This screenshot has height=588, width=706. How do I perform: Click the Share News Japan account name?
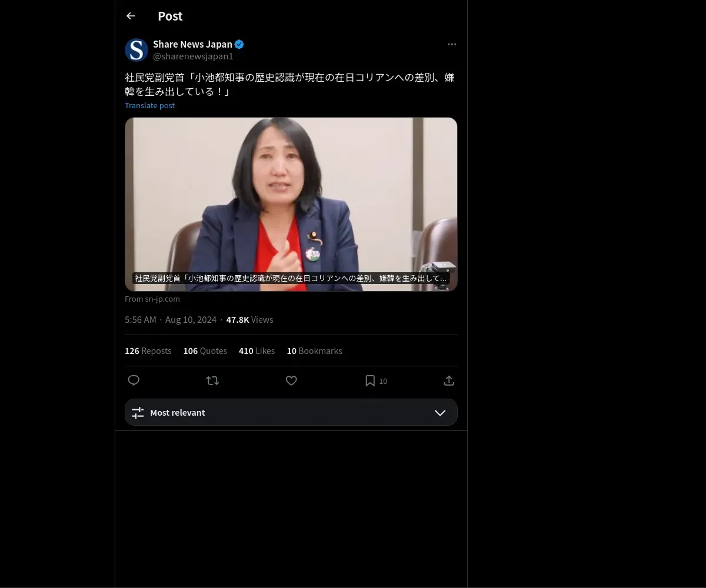click(x=192, y=44)
